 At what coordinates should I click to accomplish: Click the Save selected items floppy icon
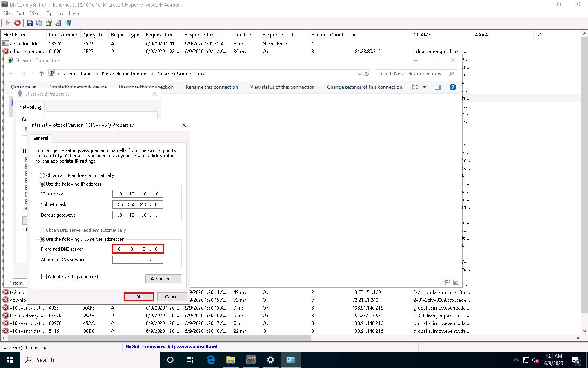click(x=29, y=23)
